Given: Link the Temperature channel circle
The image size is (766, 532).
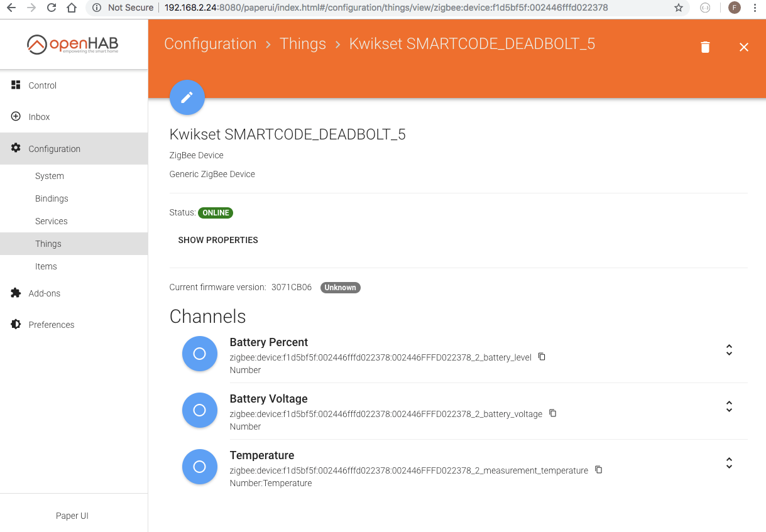Looking at the screenshot, I should 200,467.
